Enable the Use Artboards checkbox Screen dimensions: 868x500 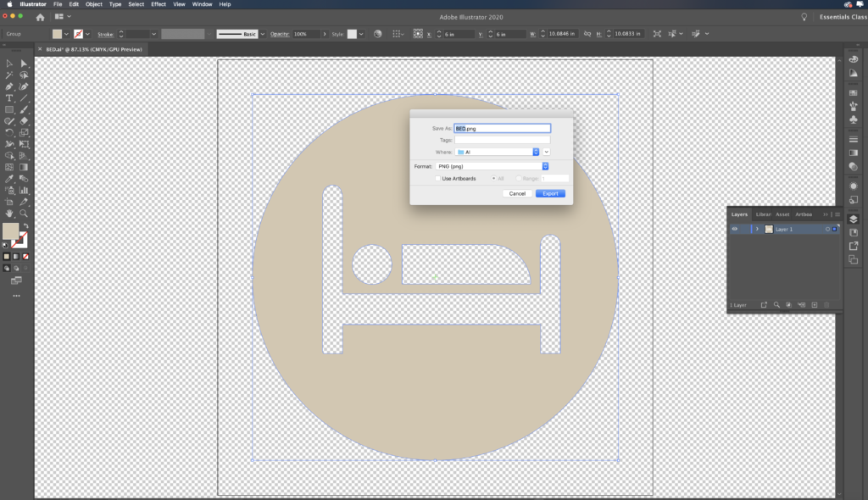438,178
